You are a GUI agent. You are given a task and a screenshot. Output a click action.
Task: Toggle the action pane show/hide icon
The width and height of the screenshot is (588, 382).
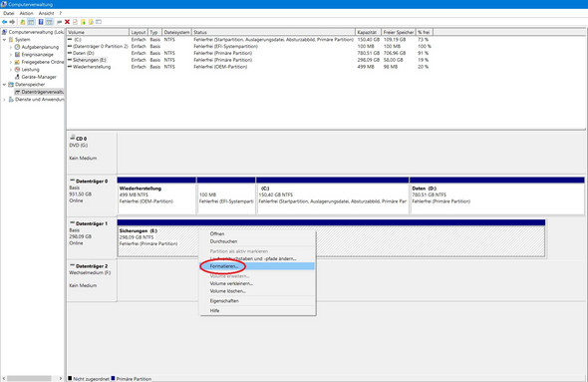pos(49,22)
